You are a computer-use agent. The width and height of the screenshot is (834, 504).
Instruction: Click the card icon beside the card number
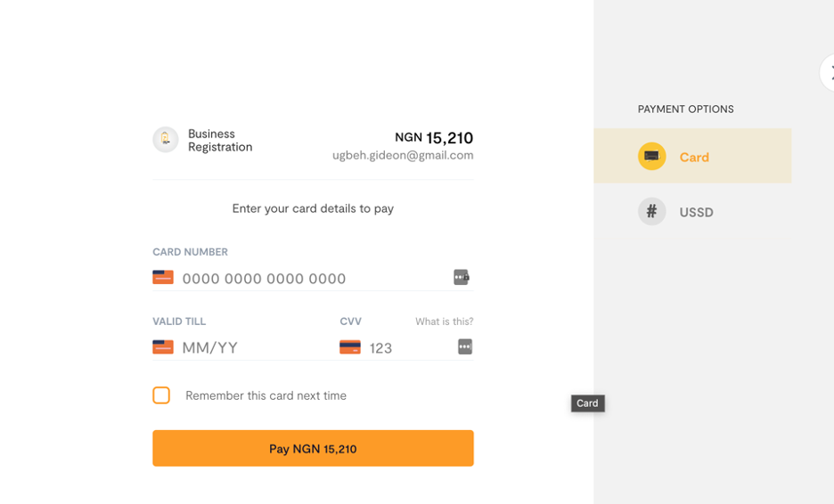(163, 277)
